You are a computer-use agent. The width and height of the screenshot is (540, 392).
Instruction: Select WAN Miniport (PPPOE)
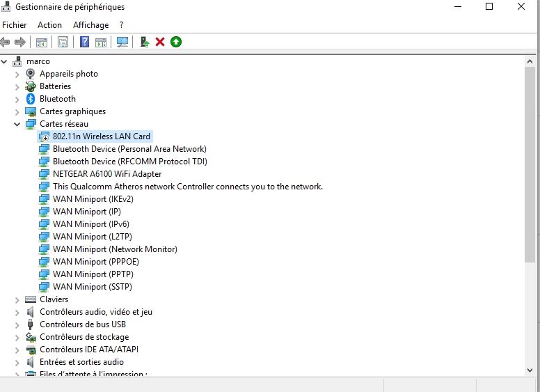pos(96,261)
